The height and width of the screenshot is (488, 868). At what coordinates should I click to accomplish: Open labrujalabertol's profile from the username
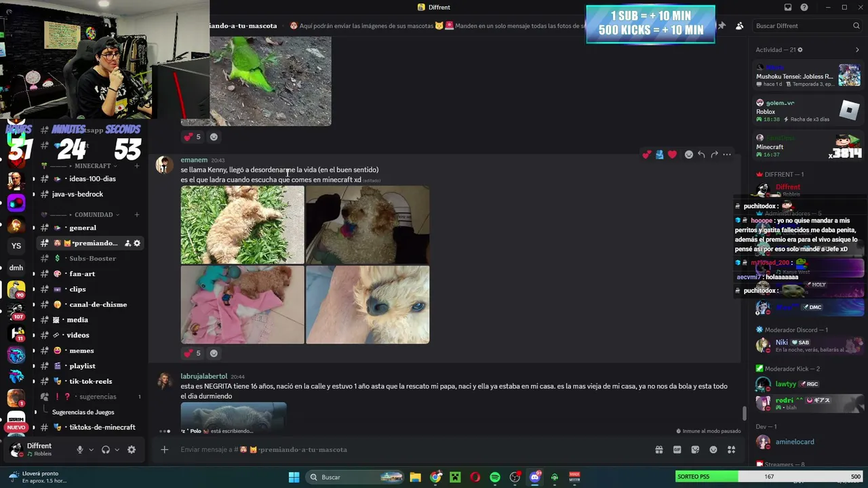[204, 376]
